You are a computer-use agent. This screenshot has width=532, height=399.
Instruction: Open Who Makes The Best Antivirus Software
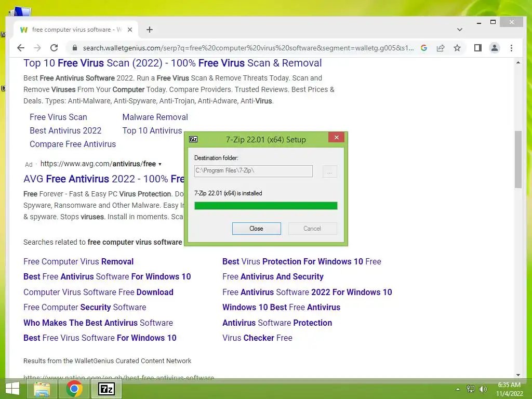[98, 323]
